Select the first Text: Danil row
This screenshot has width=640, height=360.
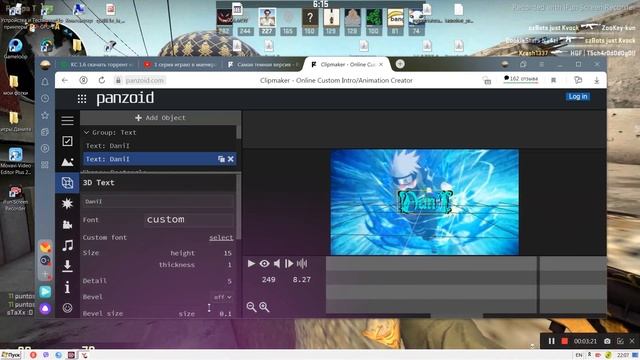[159, 146]
